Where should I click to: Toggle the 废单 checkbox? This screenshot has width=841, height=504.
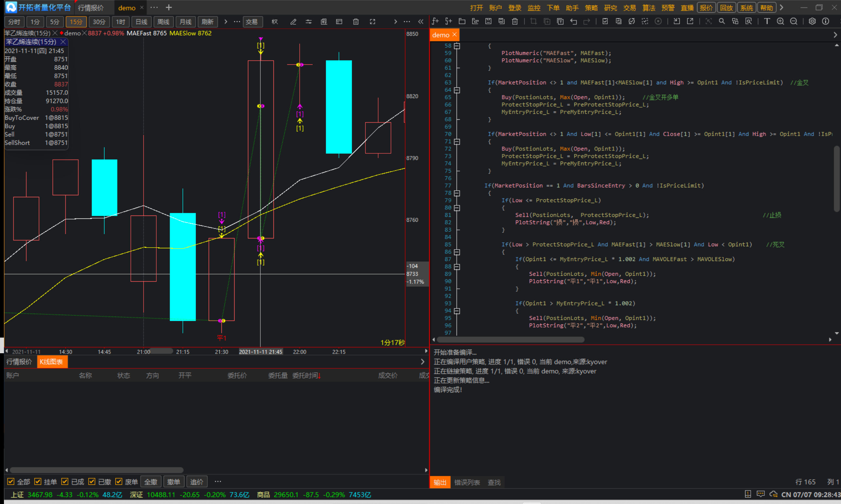[119, 481]
